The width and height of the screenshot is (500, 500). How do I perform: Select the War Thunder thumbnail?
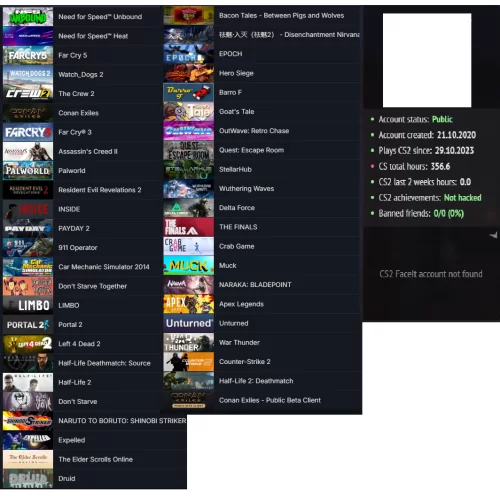click(x=189, y=343)
